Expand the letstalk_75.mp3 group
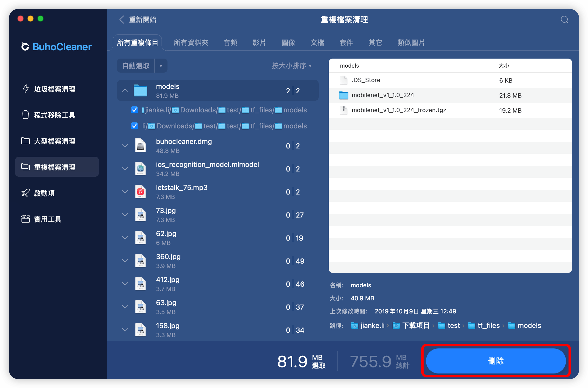588x388 pixels. point(125,192)
